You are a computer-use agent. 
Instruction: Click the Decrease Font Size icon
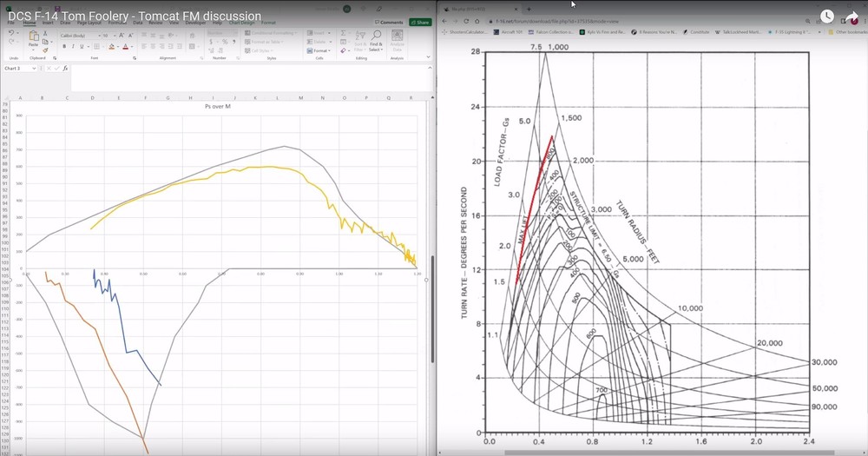[131, 36]
